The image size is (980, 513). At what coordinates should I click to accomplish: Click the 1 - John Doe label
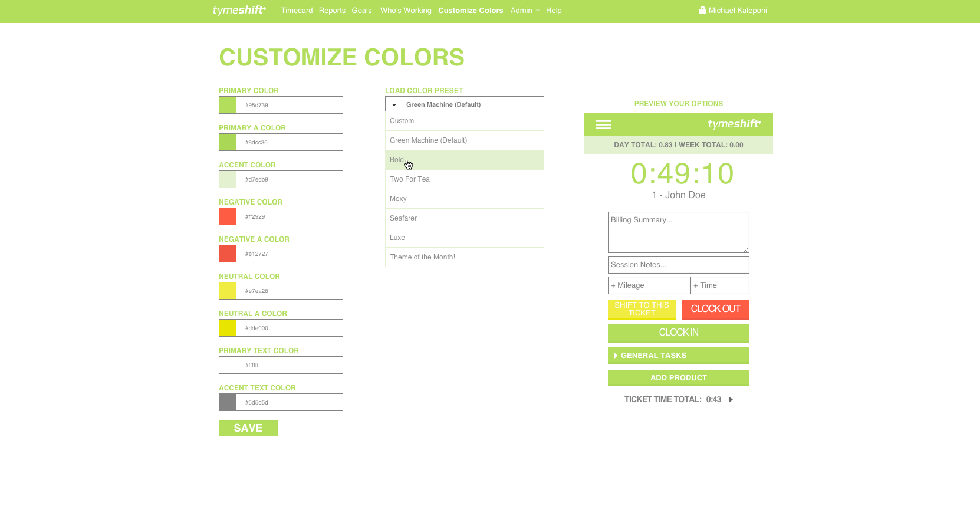[679, 195]
